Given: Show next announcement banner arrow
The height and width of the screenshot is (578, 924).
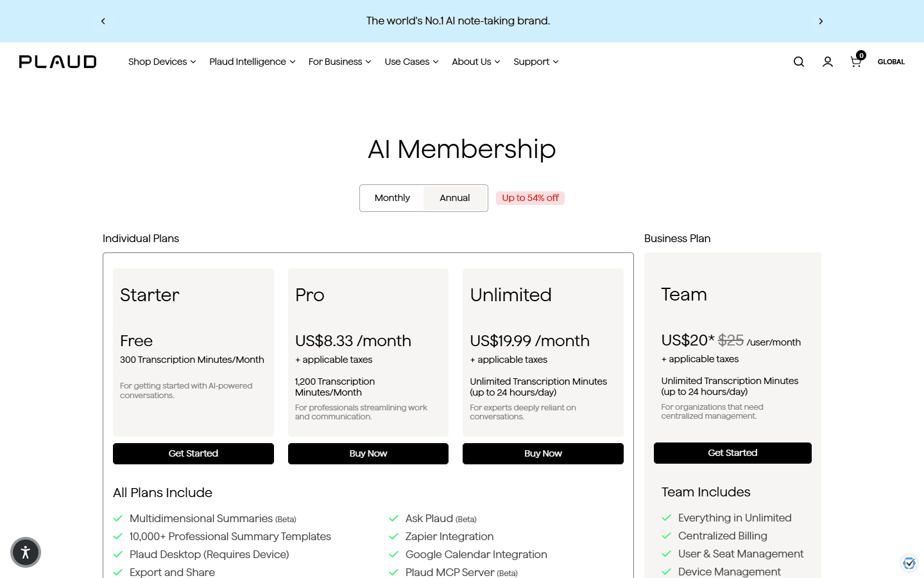Looking at the screenshot, I should coord(821,21).
